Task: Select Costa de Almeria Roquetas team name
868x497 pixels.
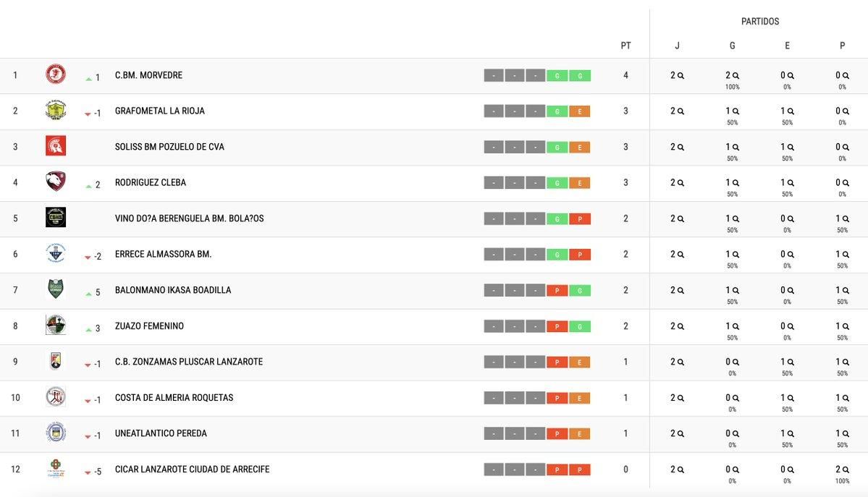Action: coord(174,398)
